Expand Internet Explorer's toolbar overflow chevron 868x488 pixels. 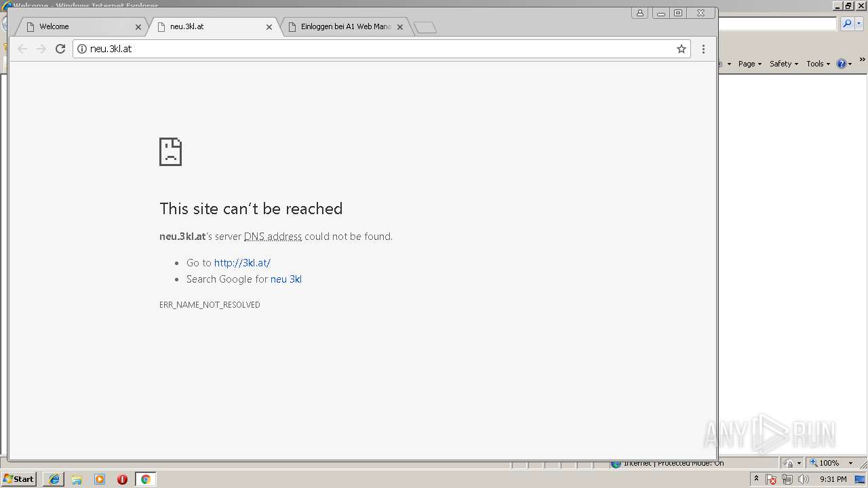(x=863, y=60)
